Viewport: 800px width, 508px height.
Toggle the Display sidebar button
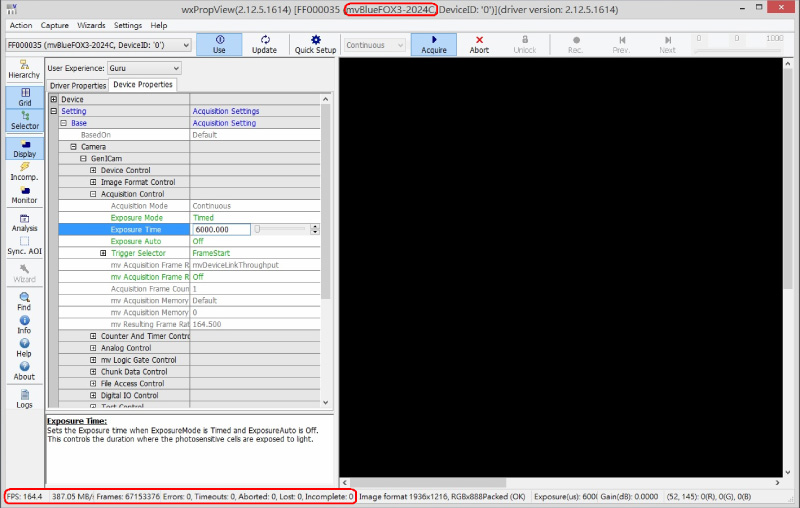(24, 148)
